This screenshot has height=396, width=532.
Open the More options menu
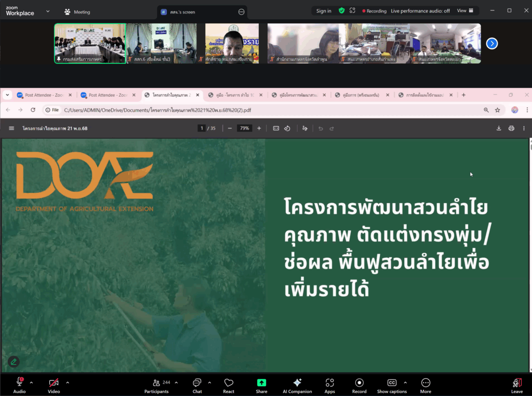[425, 385]
